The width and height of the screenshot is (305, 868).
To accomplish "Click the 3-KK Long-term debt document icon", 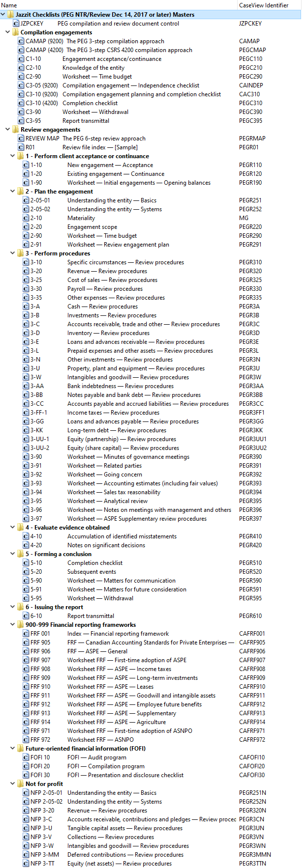I will pos(26,430).
